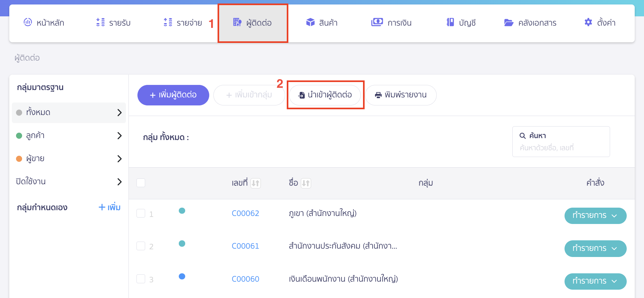Screen dimensions: 644x298
Task: Tick the checkbox next to เงินเดือนพนักงาน row
Action: tap(141, 278)
